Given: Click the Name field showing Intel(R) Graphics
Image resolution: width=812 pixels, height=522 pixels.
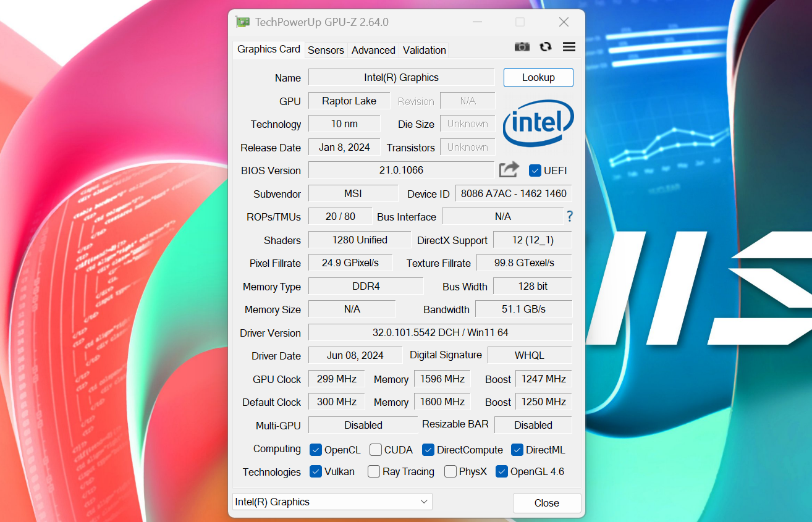Looking at the screenshot, I should pos(401,77).
